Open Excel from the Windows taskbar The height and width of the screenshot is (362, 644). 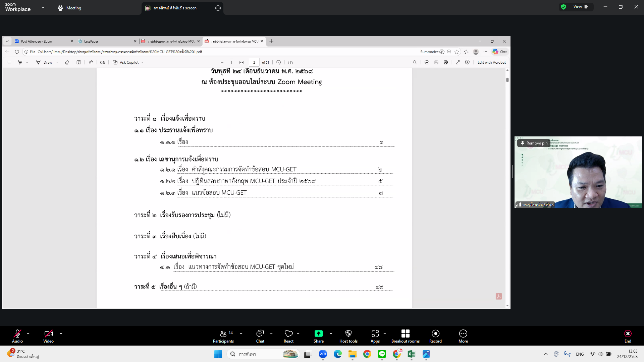click(411, 354)
